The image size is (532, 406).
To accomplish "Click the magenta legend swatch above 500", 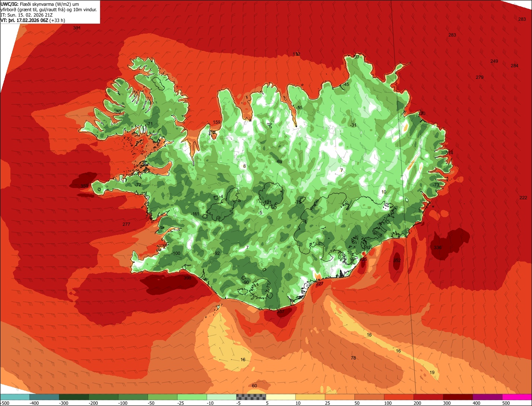I will point(517,397).
